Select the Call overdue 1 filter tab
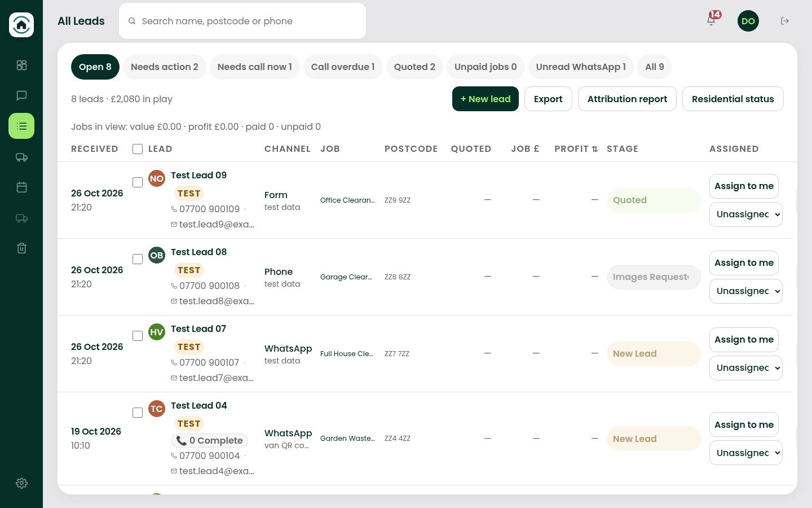The width and height of the screenshot is (812, 508). (x=343, y=67)
